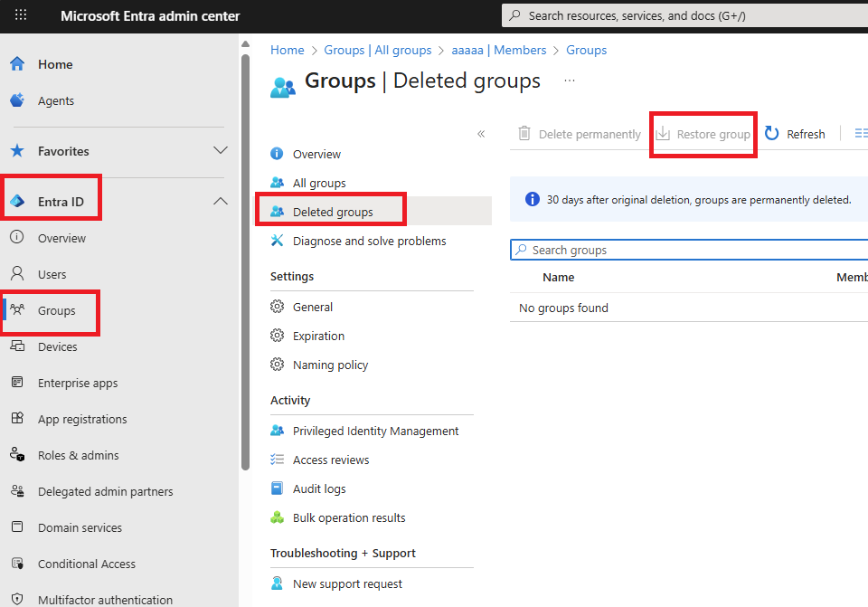Click the 'No groups found' text
This screenshot has height=607, width=868.
click(x=563, y=308)
